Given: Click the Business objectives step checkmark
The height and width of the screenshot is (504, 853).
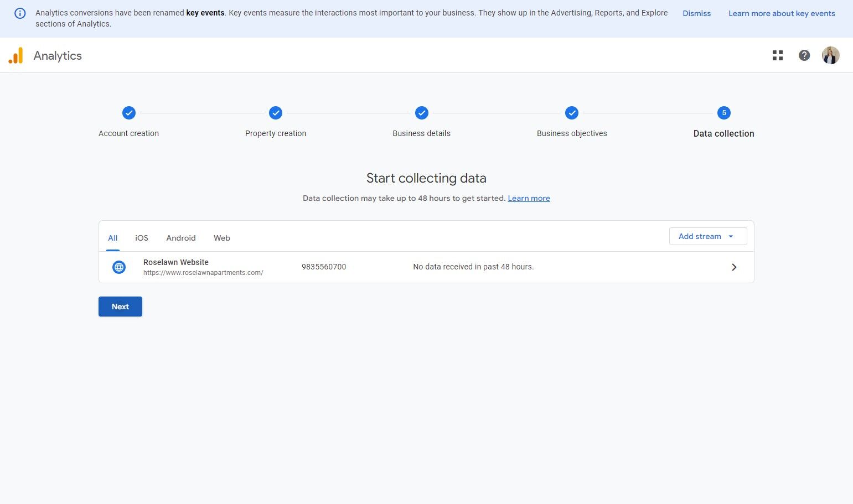Looking at the screenshot, I should (x=572, y=113).
